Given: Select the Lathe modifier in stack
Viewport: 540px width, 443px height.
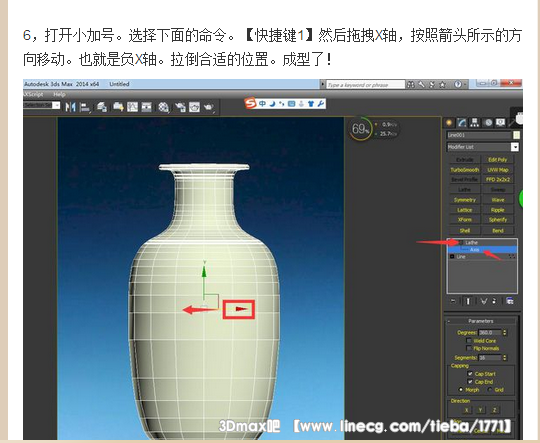Looking at the screenshot, I should (x=482, y=243).
